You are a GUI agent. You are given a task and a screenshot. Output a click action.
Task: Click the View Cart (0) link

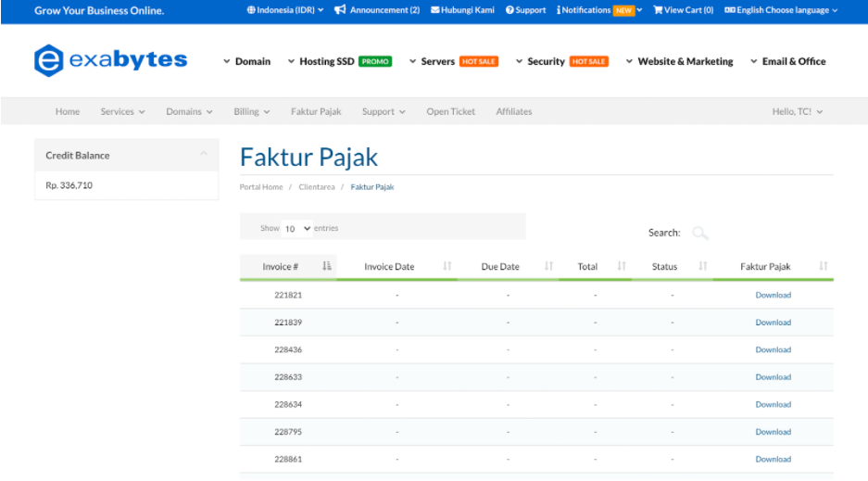683,10
